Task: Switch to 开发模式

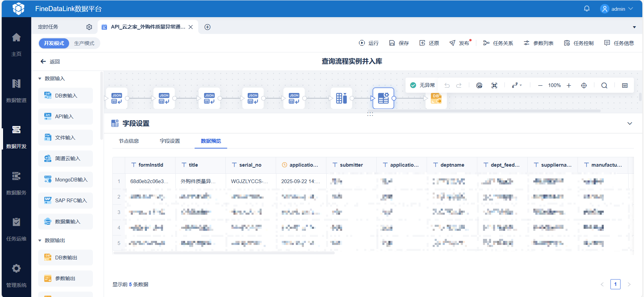Action: tap(54, 43)
